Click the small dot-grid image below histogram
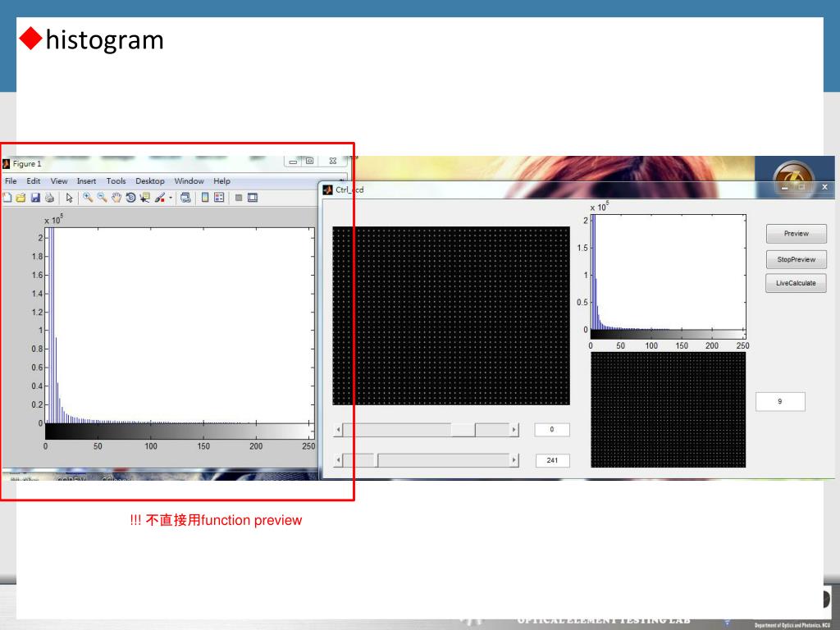The image size is (840, 630). pyautogui.click(x=668, y=410)
